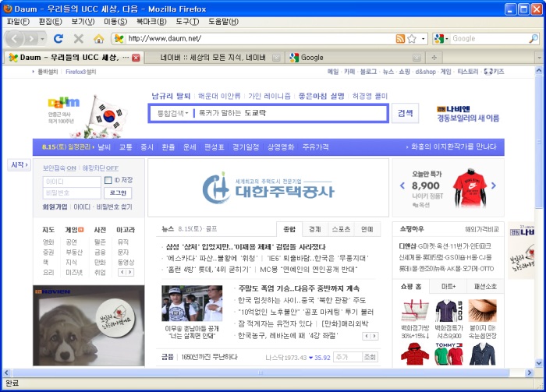Viewport: 546px width, 392px height.
Task: Click the 로그인 button
Action: tap(118, 192)
